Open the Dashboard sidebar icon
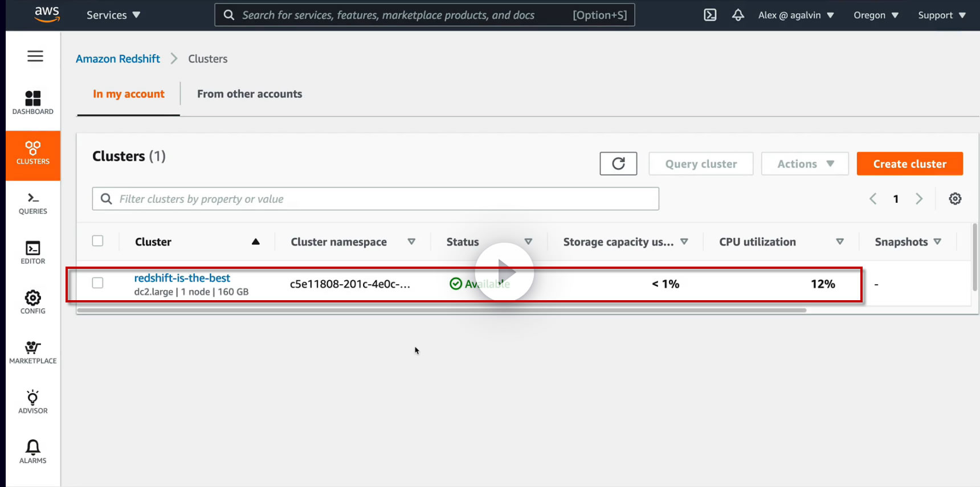Image resolution: width=980 pixels, height=487 pixels. (x=33, y=103)
